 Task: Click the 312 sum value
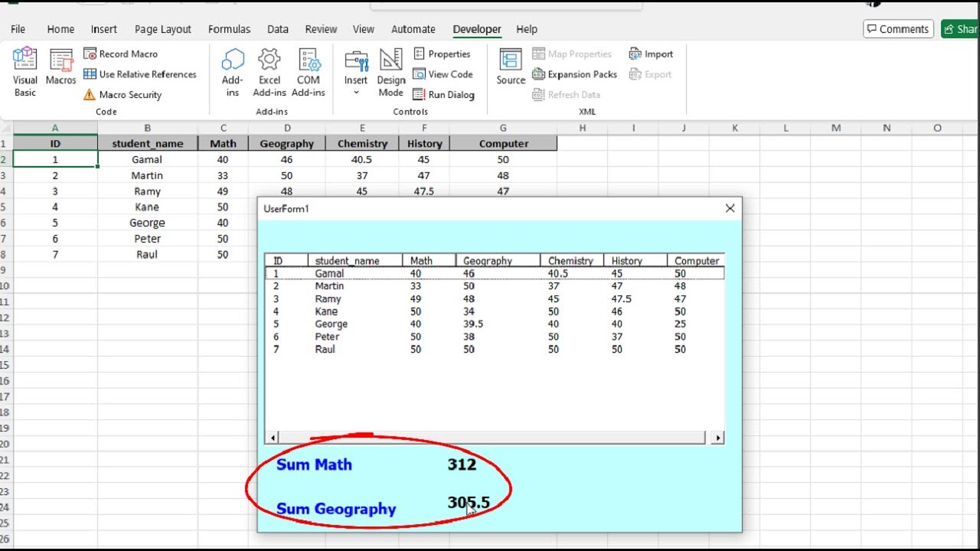[x=462, y=465]
